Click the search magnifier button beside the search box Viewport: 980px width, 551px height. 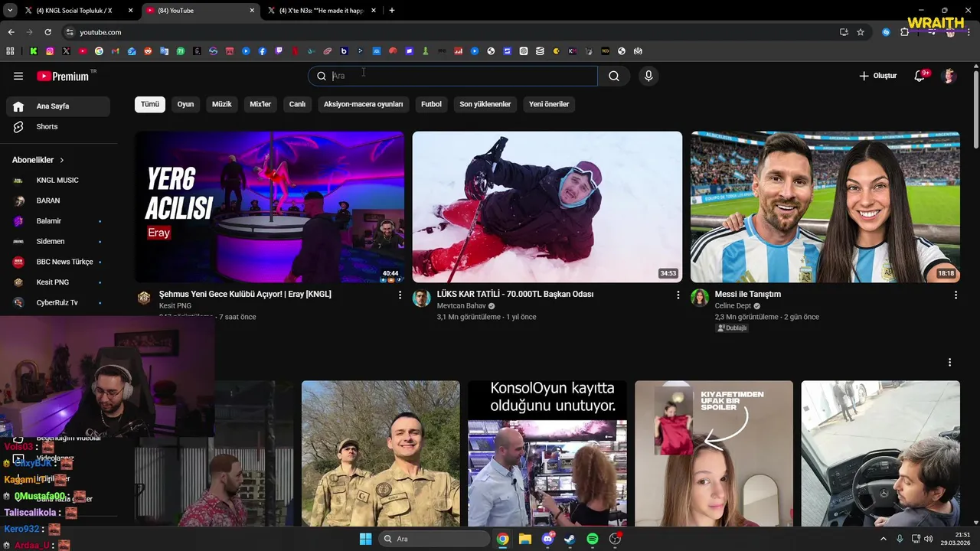click(614, 76)
